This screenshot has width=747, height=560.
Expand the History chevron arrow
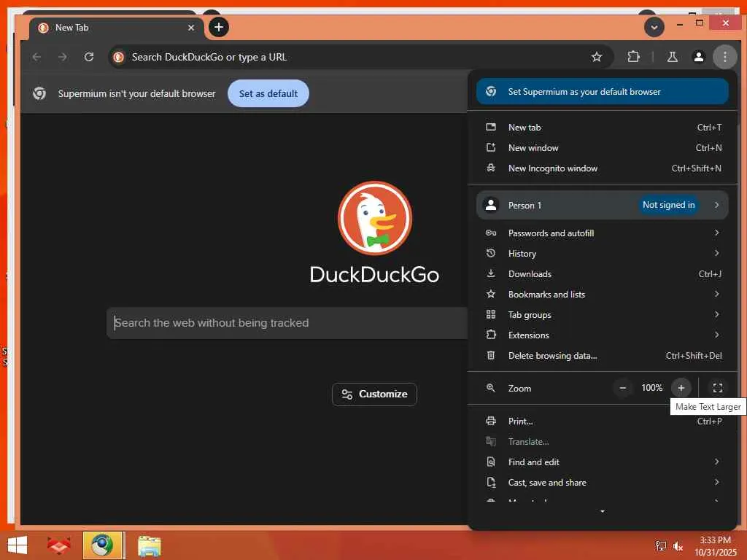coord(716,253)
